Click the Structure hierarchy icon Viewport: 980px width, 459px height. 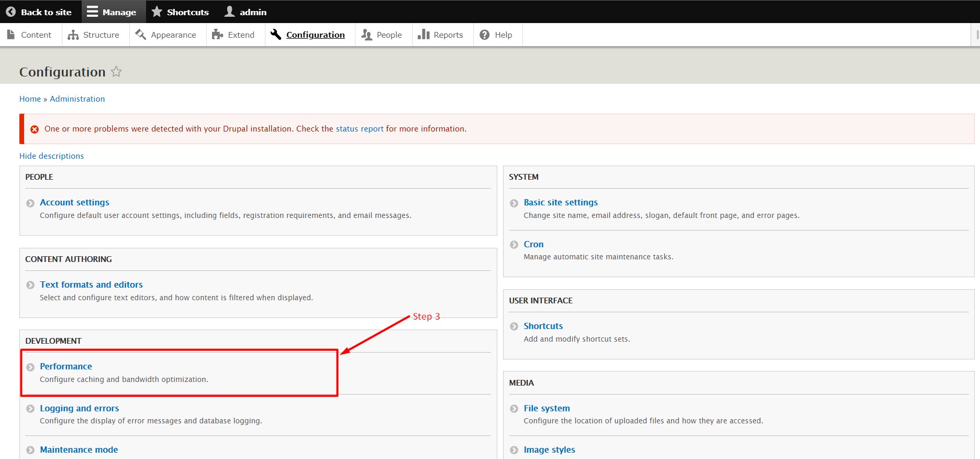click(73, 35)
